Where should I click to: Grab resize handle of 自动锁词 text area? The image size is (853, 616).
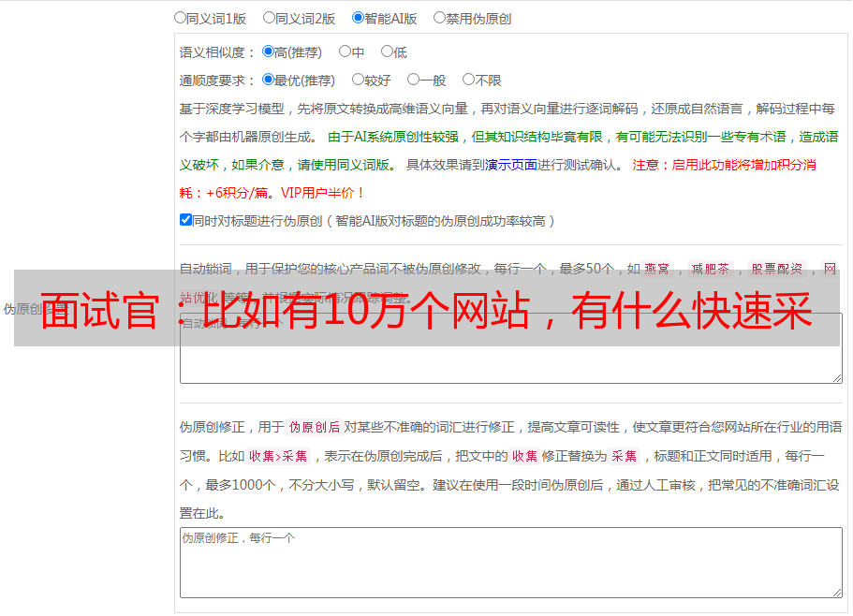[x=837, y=378]
